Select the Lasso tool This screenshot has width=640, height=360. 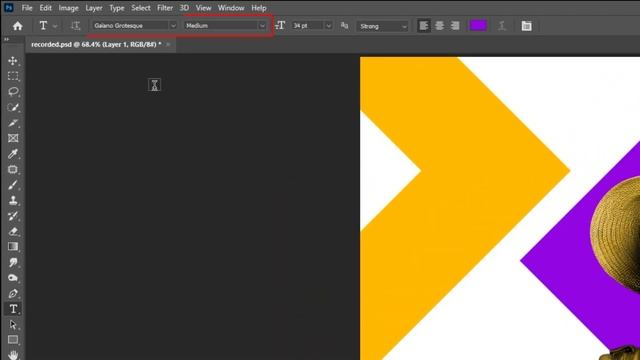click(13, 91)
